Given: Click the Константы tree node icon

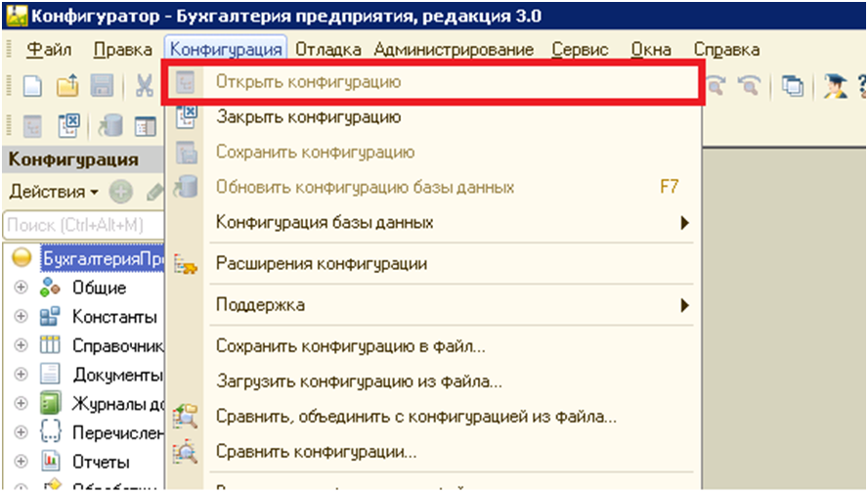Looking at the screenshot, I should 50,317.
